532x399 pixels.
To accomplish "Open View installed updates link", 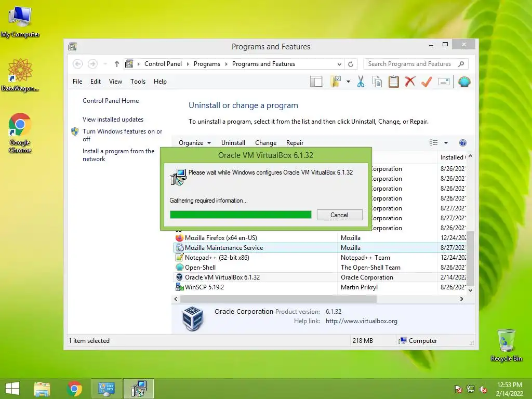I will pos(113,119).
